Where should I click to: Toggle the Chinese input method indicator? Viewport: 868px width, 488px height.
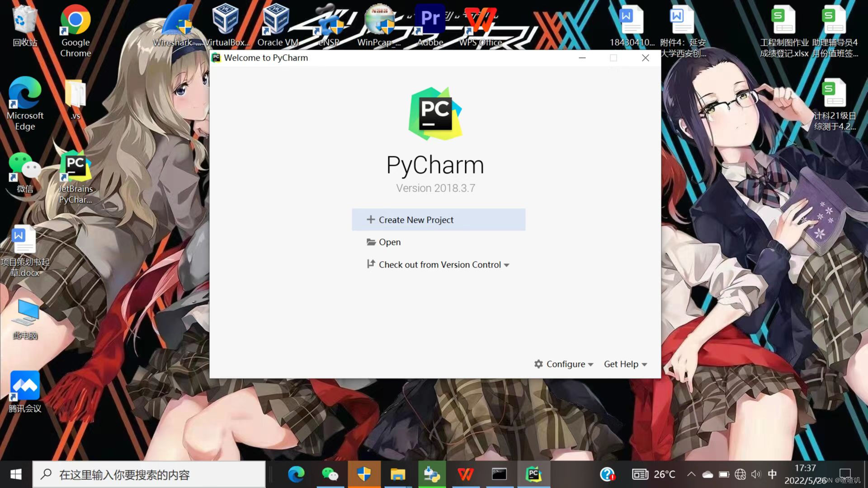(x=772, y=474)
